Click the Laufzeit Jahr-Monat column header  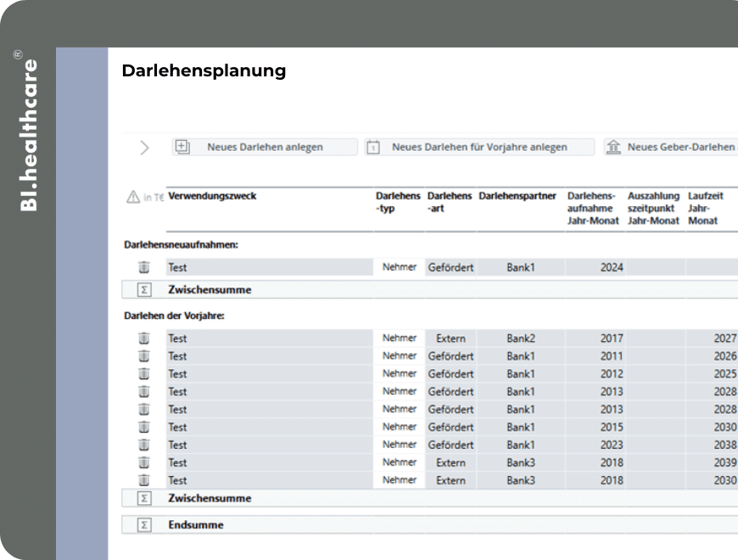(706, 208)
